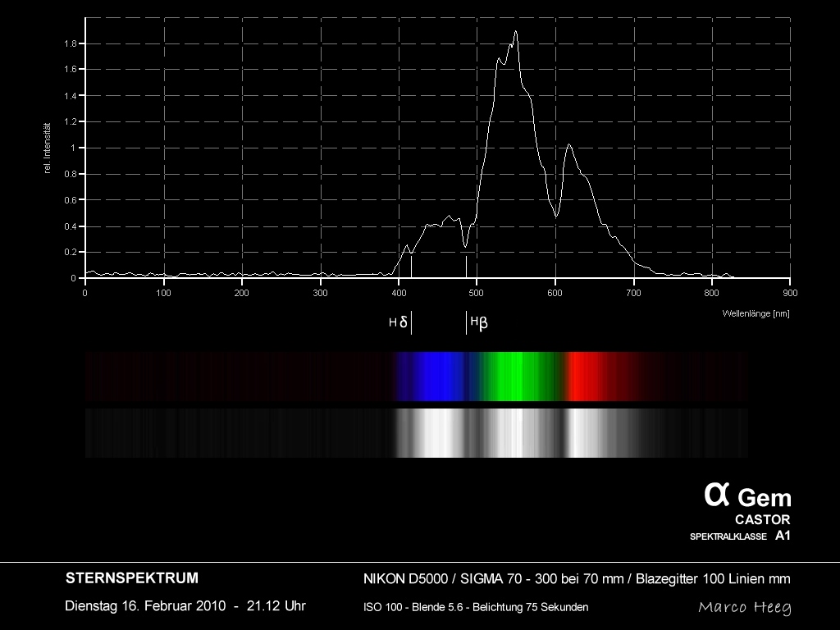Click the Marco Heeg signature
Screen dimensions: 840x630
[x=744, y=607]
